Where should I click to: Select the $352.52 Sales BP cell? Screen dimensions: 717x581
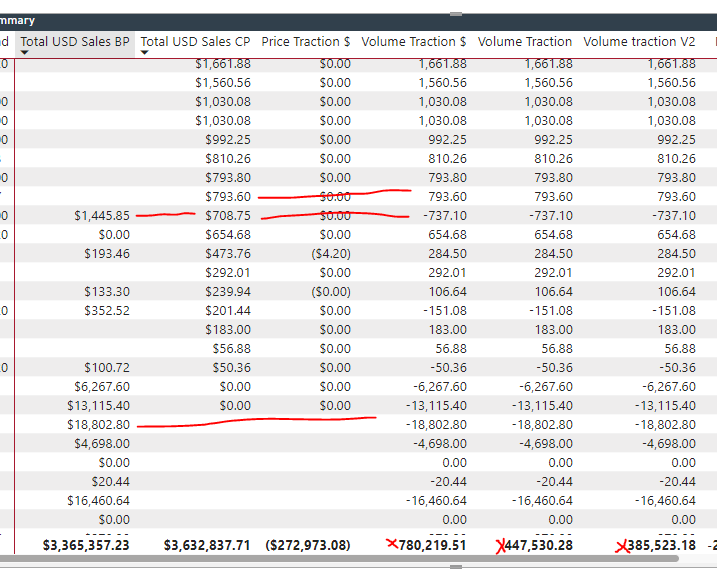click(x=107, y=311)
